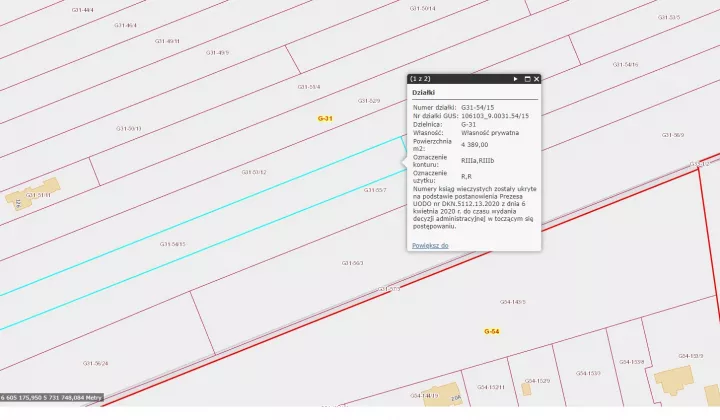Select the highlighted G31-54/15 parcel label on map
The height and width of the screenshot is (420, 720).
coord(173,244)
